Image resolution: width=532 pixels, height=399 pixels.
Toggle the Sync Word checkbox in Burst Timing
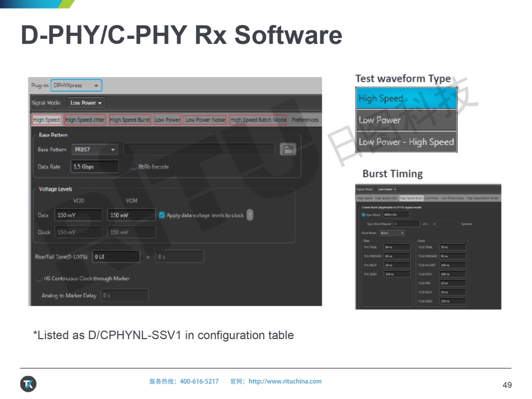point(364,214)
